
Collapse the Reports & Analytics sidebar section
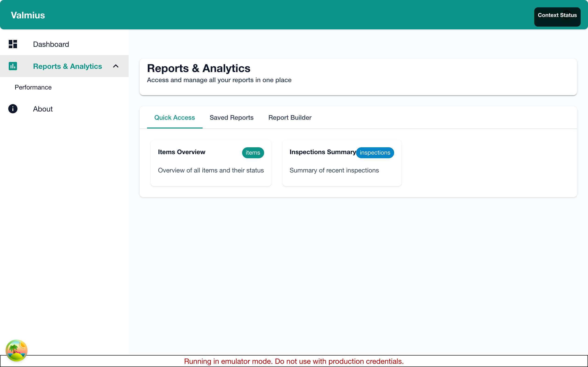(115, 66)
